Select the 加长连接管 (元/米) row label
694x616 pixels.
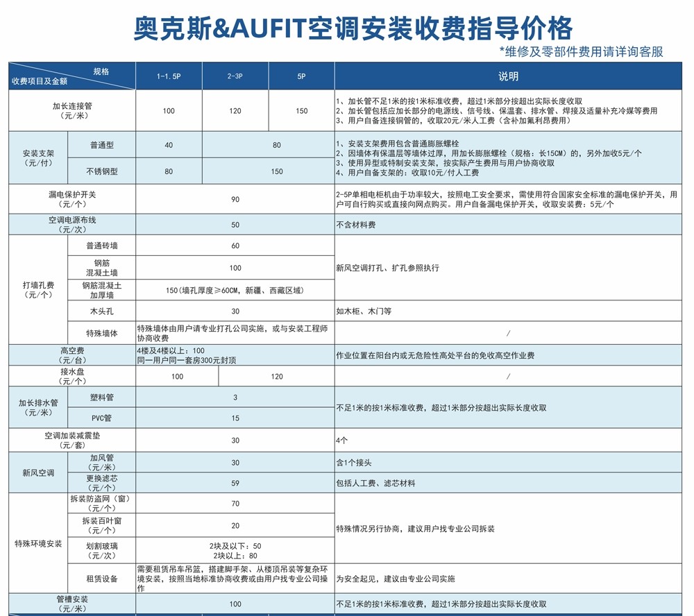pyautogui.click(x=72, y=110)
